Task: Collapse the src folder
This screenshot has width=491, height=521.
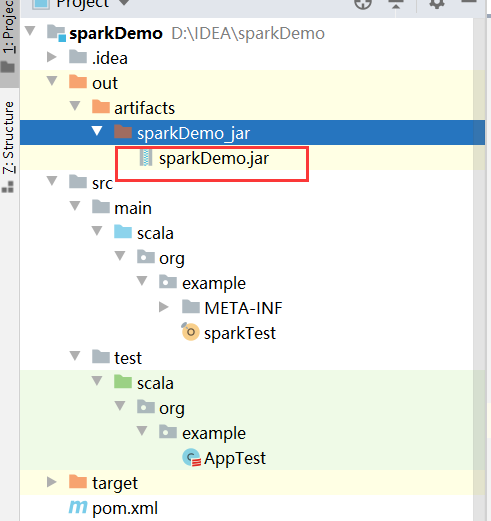Action: tap(52, 181)
